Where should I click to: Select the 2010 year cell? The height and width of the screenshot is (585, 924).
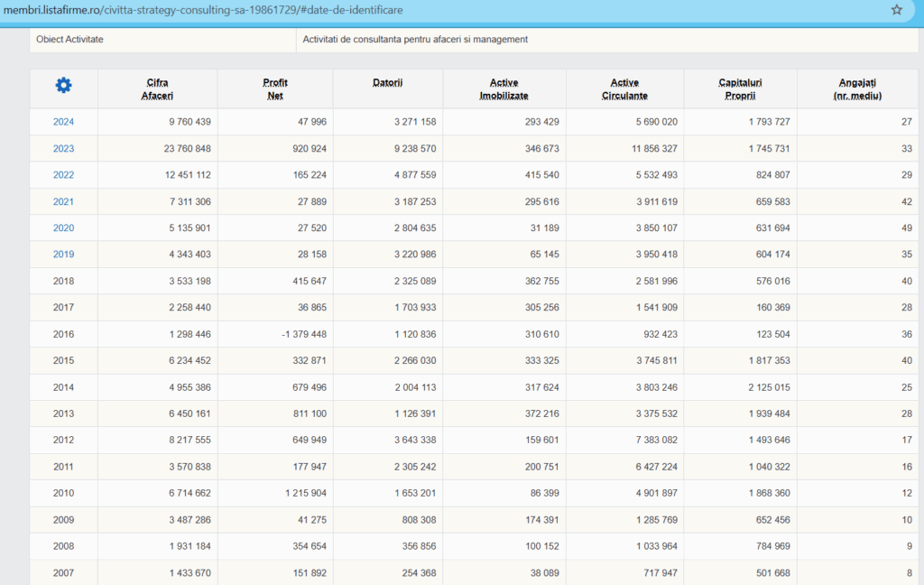point(64,493)
